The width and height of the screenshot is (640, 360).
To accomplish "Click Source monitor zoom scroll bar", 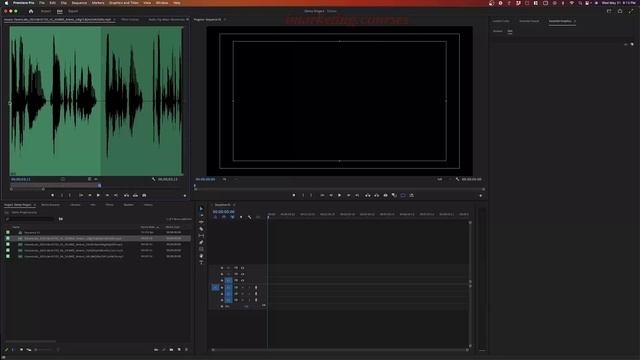I will (x=27, y=189).
